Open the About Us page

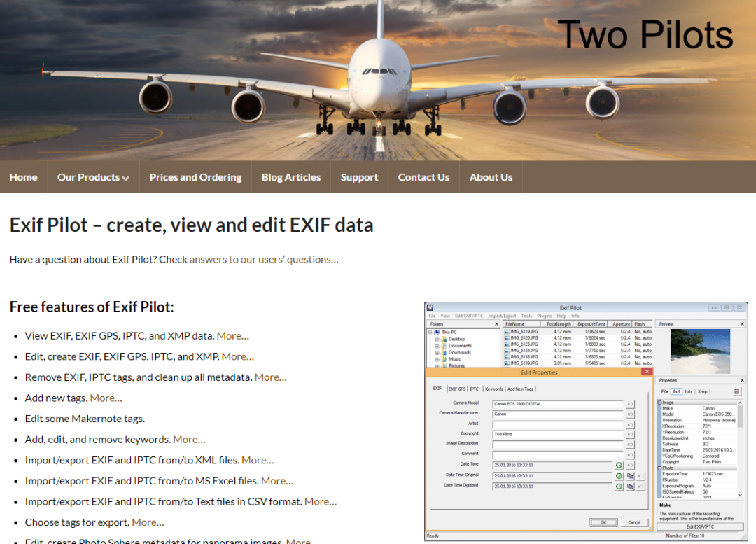pos(491,177)
